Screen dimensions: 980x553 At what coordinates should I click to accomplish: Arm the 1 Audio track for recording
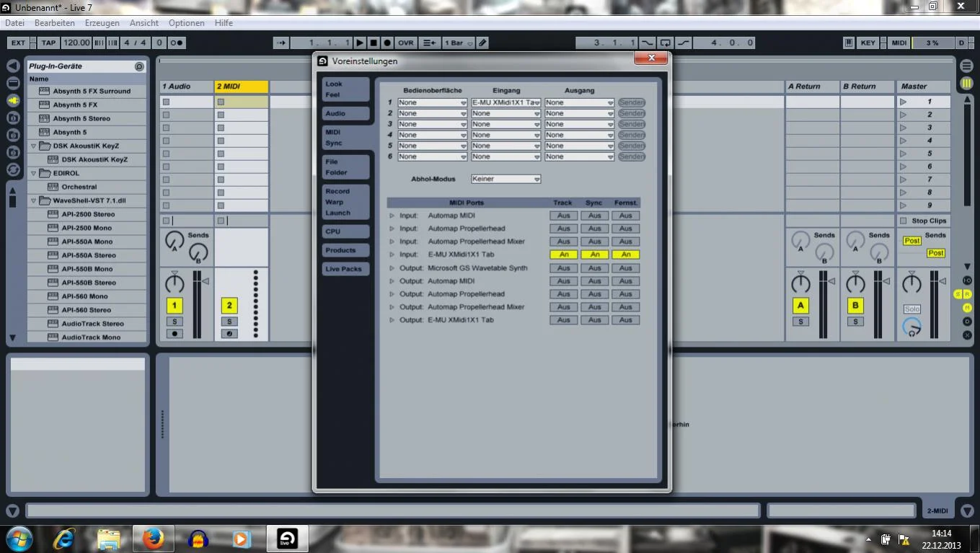coord(174,334)
